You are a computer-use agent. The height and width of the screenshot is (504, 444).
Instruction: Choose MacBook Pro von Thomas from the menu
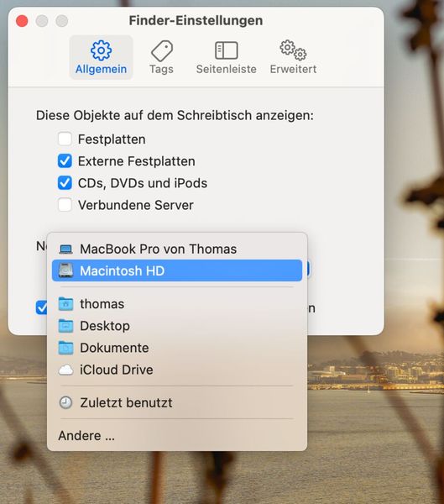[x=177, y=249]
